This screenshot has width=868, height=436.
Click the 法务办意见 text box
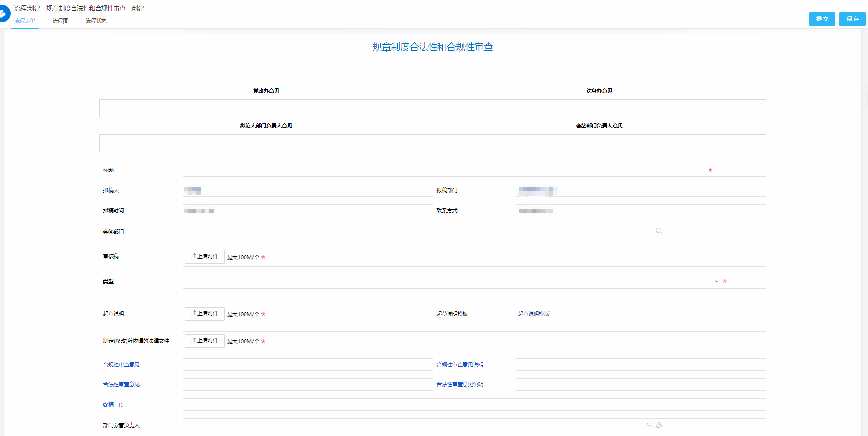(599, 109)
